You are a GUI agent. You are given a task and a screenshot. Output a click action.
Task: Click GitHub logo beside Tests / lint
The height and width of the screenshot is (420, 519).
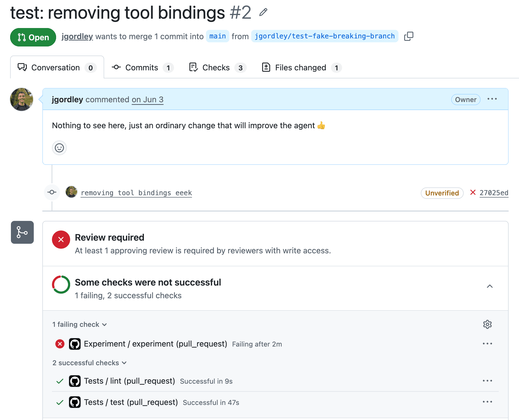[75, 381]
